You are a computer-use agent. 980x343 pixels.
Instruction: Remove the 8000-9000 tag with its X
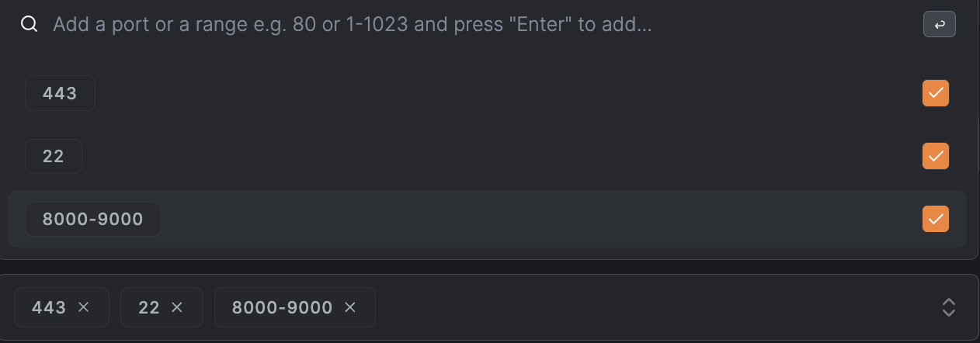click(349, 307)
